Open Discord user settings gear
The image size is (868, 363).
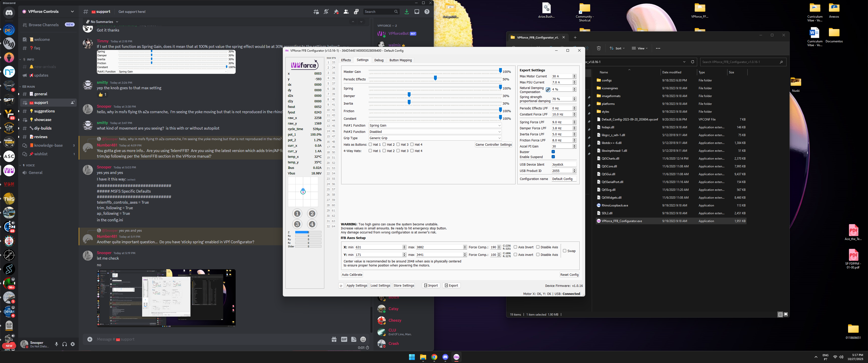73,344
